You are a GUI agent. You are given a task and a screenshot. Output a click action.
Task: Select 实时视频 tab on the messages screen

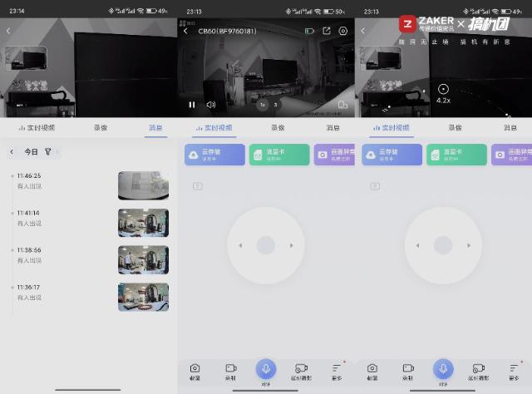click(37, 128)
